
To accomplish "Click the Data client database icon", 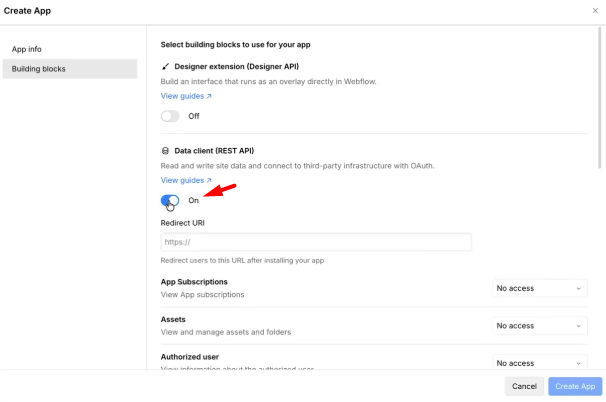I will click(165, 151).
